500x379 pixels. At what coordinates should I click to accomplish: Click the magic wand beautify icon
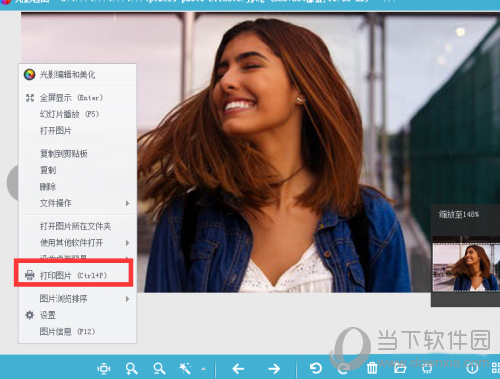click(x=185, y=369)
